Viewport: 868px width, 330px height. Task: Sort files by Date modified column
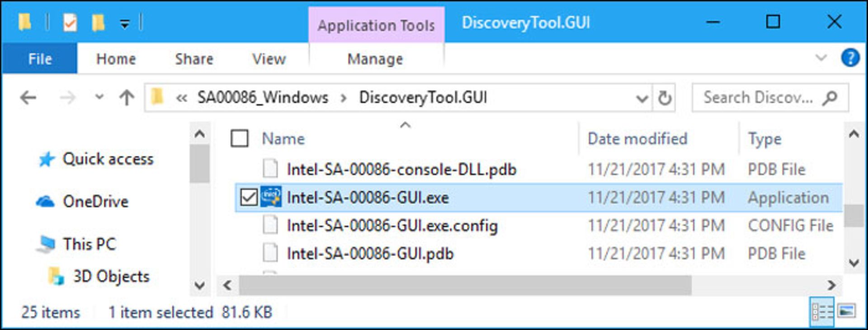click(x=637, y=139)
